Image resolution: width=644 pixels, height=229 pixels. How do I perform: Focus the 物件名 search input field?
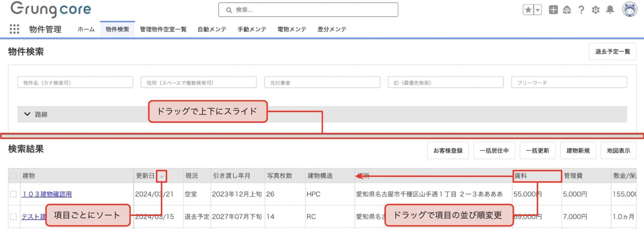tap(75, 83)
